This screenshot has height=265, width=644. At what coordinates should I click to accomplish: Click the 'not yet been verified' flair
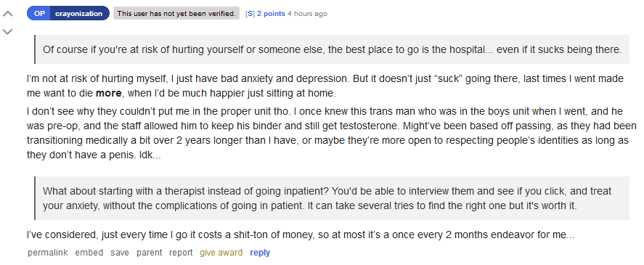click(176, 13)
